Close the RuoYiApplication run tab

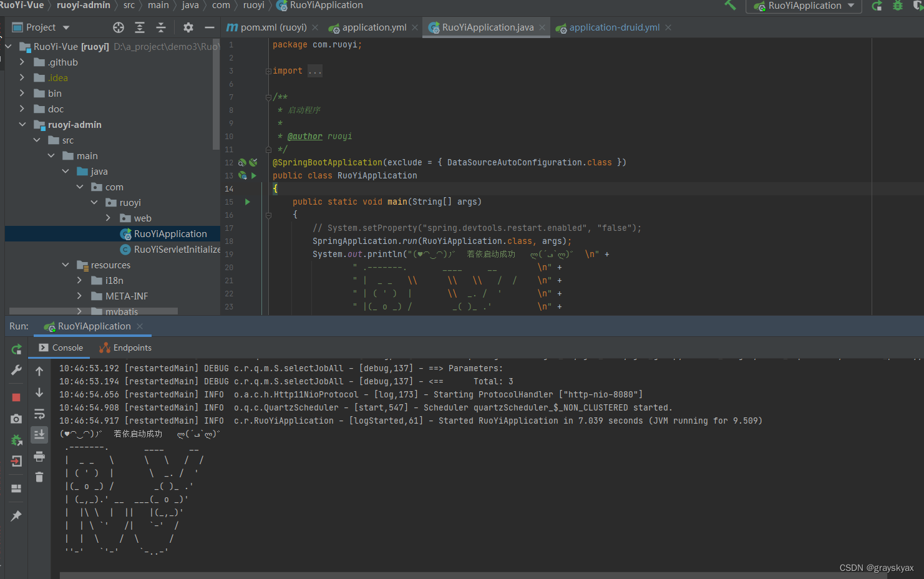pyautogui.click(x=140, y=326)
